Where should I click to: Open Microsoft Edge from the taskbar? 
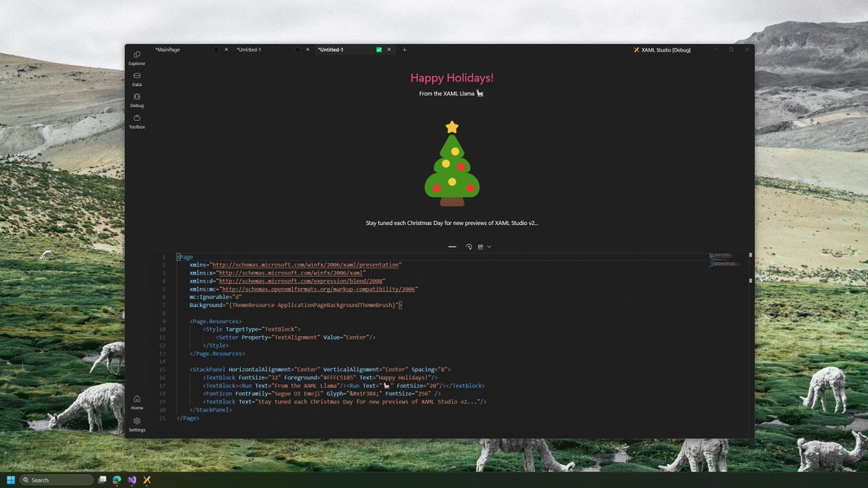pos(116,480)
